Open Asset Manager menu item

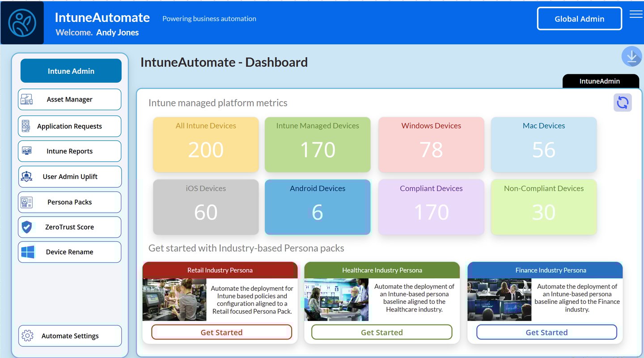(70, 99)
